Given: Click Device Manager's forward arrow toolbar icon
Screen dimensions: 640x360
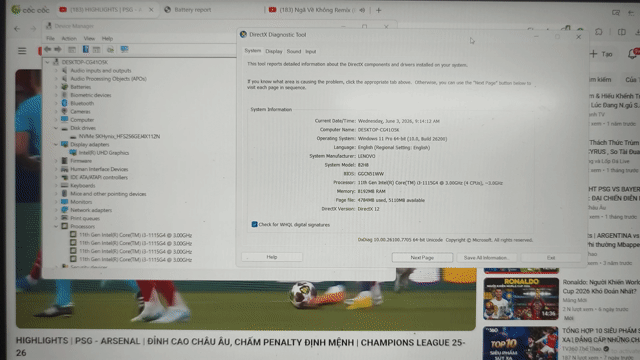Looking at the screenshot, I should [x=58, y=49].
